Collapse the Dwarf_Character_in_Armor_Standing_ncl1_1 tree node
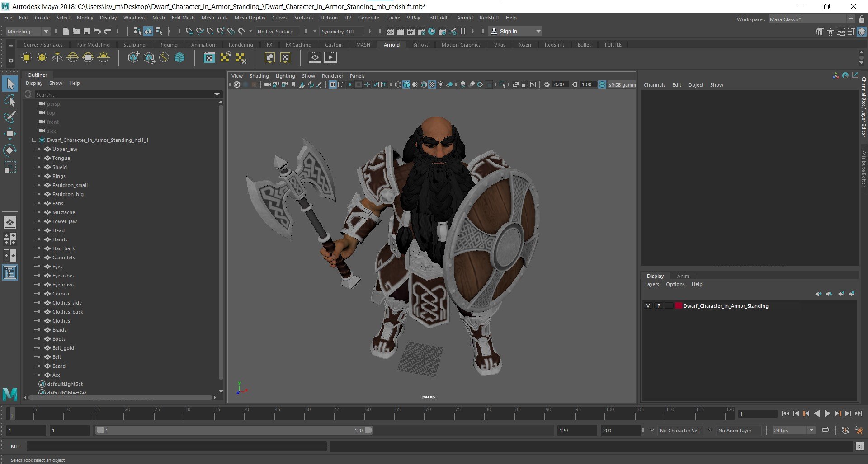The width and height of the screenshot is (868, 464). point(34,140)
